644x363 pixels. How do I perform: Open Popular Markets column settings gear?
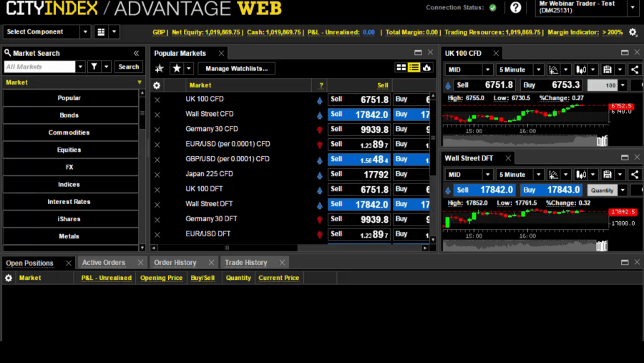pos(157,85)
